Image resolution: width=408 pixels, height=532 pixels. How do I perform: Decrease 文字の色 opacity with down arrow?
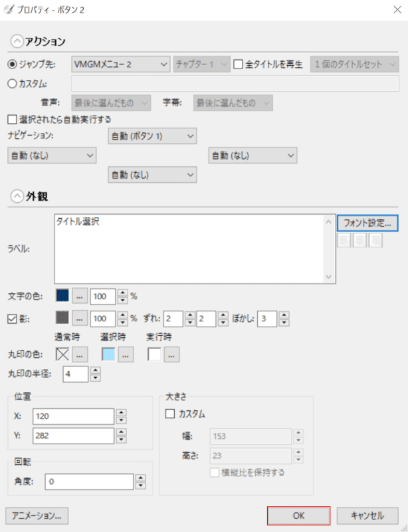coord(122,301)
